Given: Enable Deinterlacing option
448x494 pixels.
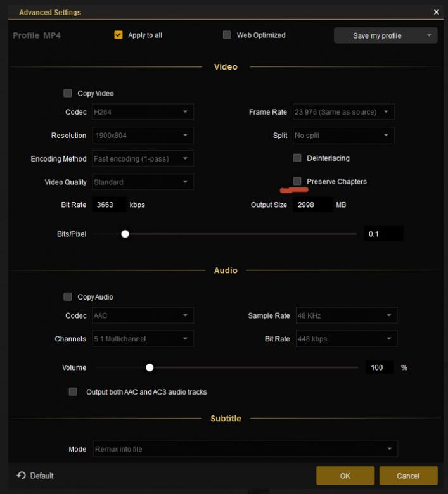Looking at the screenshot, I should (297, 158).
